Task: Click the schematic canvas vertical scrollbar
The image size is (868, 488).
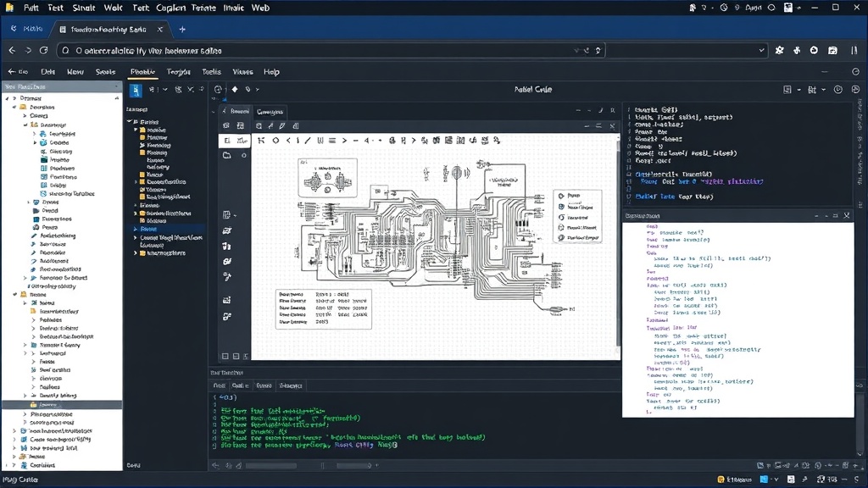Action: tap(618, 243)
